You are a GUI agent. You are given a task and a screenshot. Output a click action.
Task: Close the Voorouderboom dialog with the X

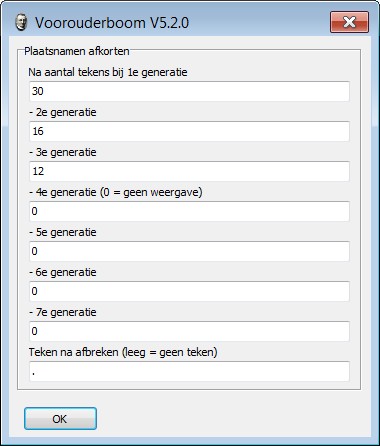pos(349,22)
